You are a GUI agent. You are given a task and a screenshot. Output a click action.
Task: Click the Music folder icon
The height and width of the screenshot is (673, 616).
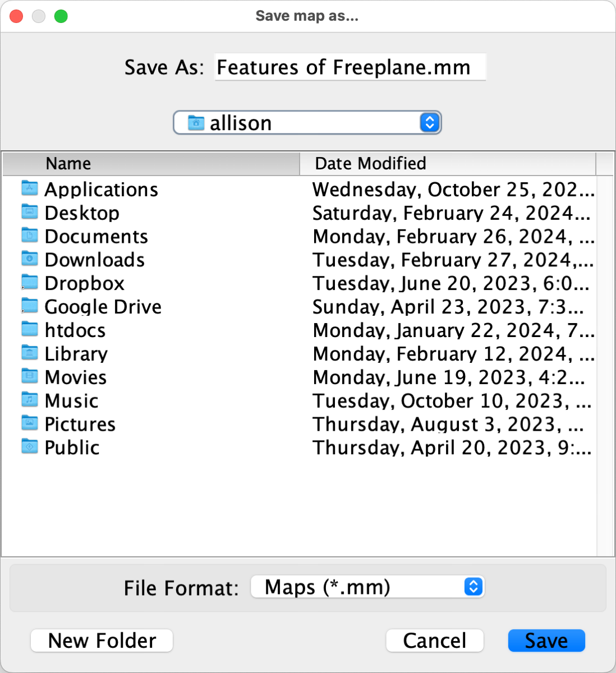[30, 400]
